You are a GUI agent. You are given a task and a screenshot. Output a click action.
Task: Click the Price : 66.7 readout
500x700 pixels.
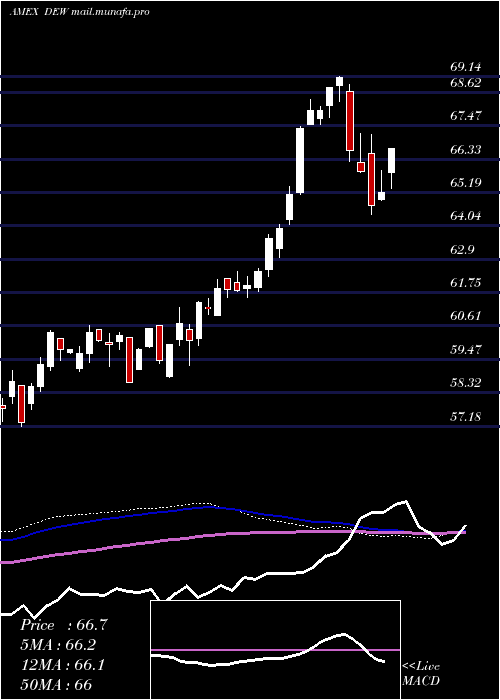[x=64, y=625]
